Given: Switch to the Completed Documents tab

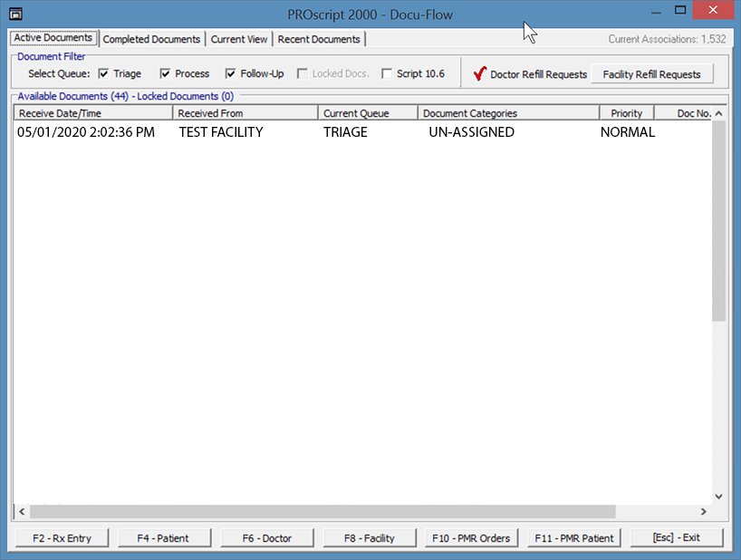Looking at the screenshot, I should tap(151, 39).
